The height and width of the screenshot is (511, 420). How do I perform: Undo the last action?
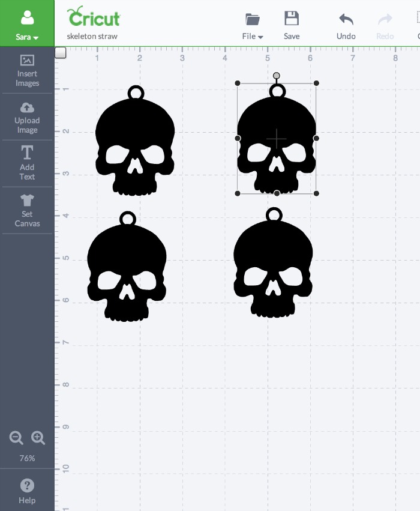(x=346, y=25)
